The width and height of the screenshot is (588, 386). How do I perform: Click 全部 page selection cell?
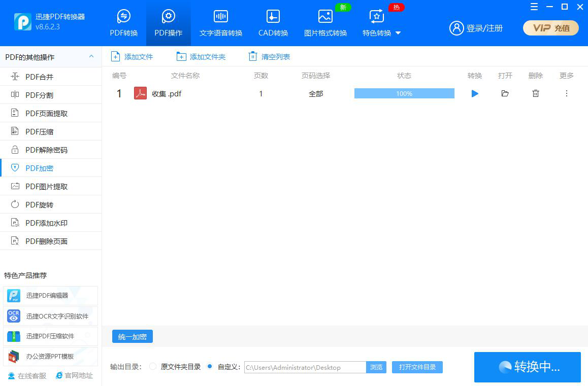pos(316,94)
